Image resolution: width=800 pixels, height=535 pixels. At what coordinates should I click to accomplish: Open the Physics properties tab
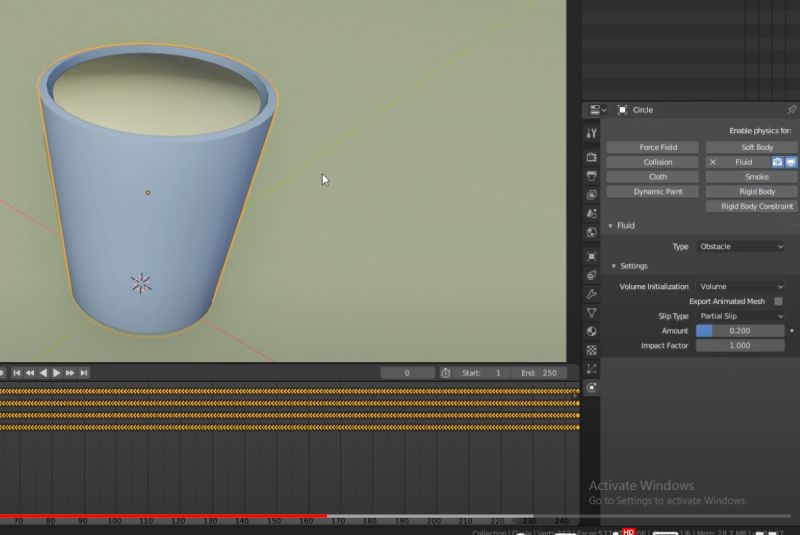pyautogui.click(x=591, y=388)
